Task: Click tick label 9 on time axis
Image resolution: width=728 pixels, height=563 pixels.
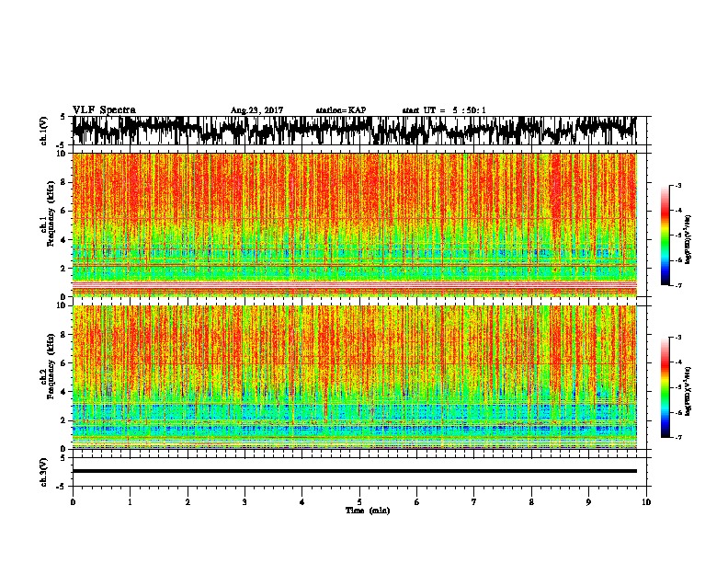Action: (588, 502)
